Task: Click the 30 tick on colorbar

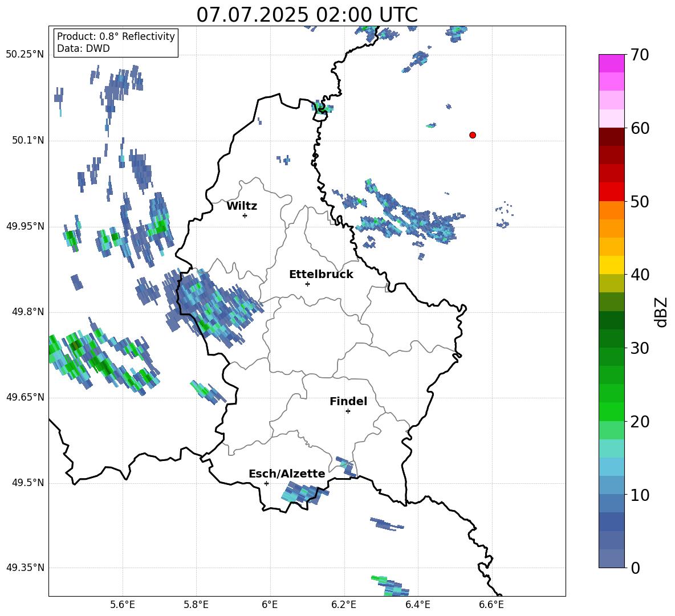Action: coord(640,348)
